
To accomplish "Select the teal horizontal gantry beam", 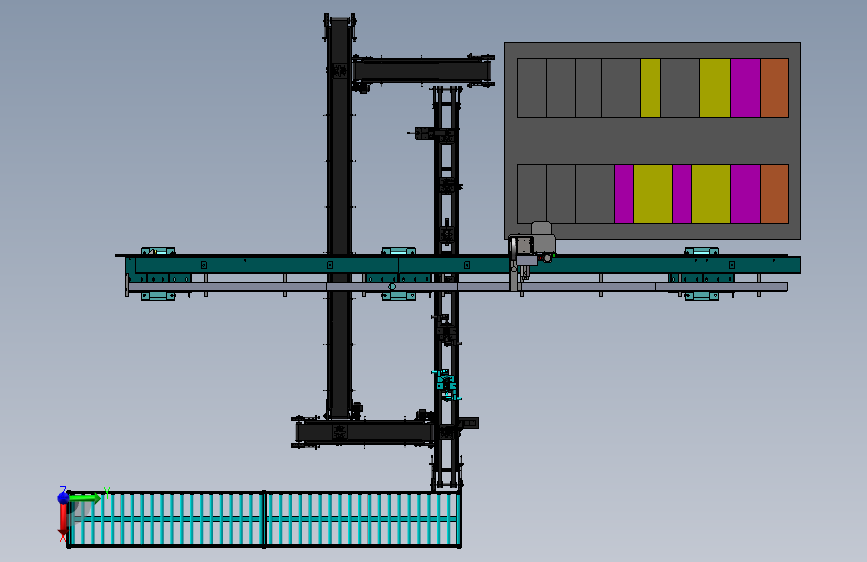I will point(463,264).
